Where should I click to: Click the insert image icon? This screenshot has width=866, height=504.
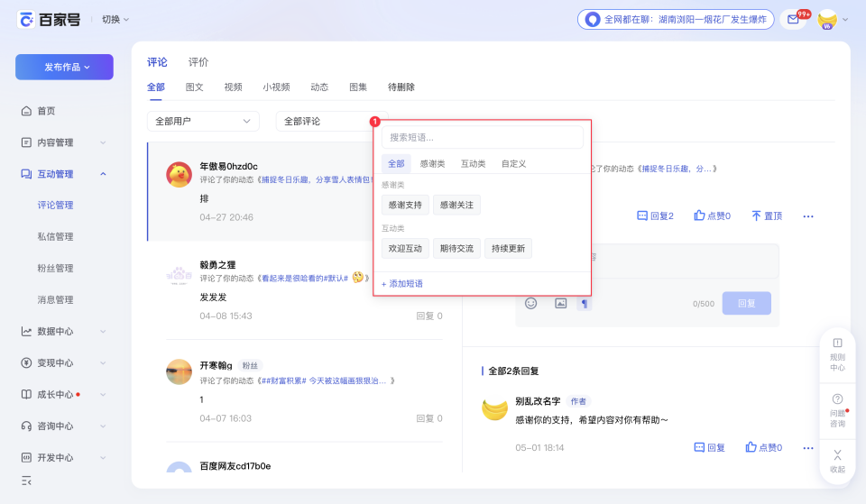[x=560, y=303]
